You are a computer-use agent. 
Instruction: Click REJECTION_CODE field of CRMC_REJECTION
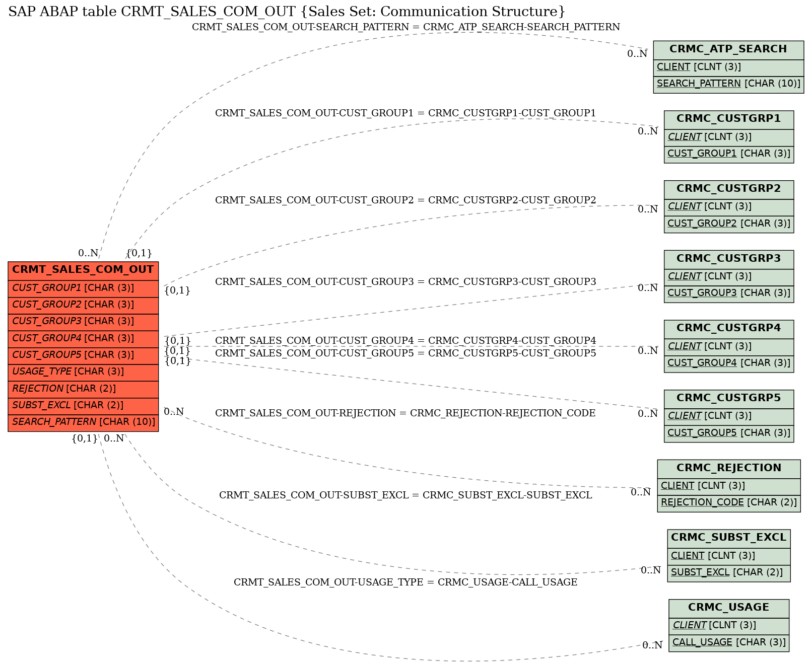(729, 503)
